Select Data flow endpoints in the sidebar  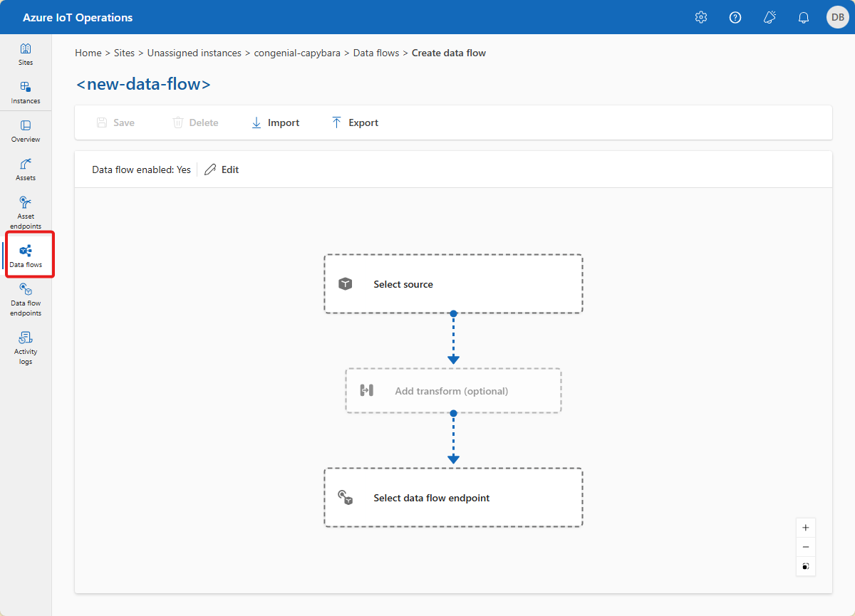[26, 298]
